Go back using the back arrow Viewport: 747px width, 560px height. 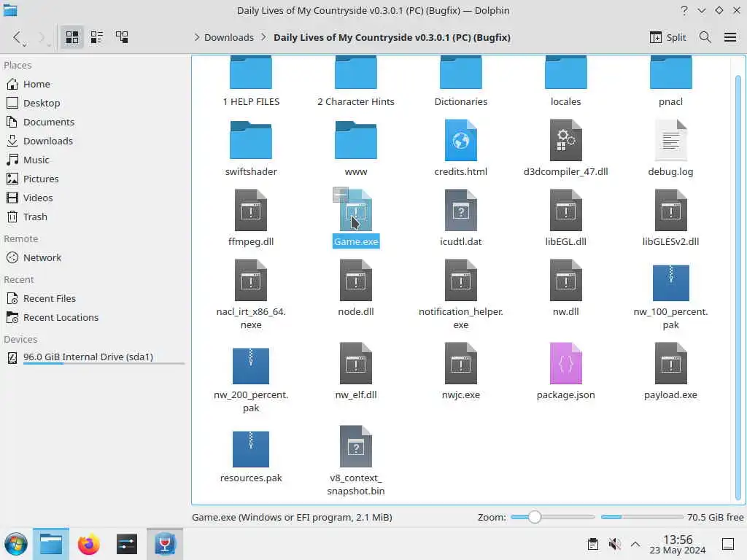[x=18, y=37]
